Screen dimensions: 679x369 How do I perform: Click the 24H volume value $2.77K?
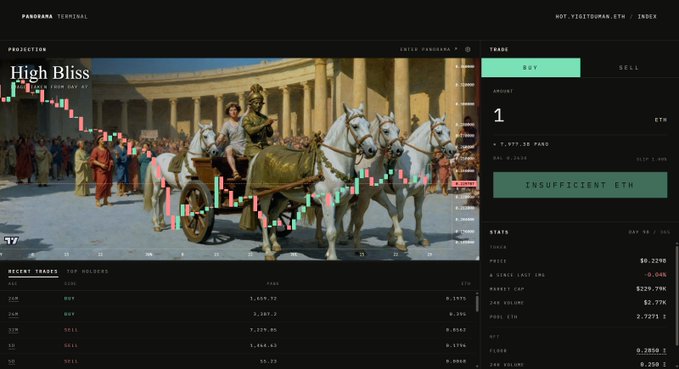[x=655, y=302]
